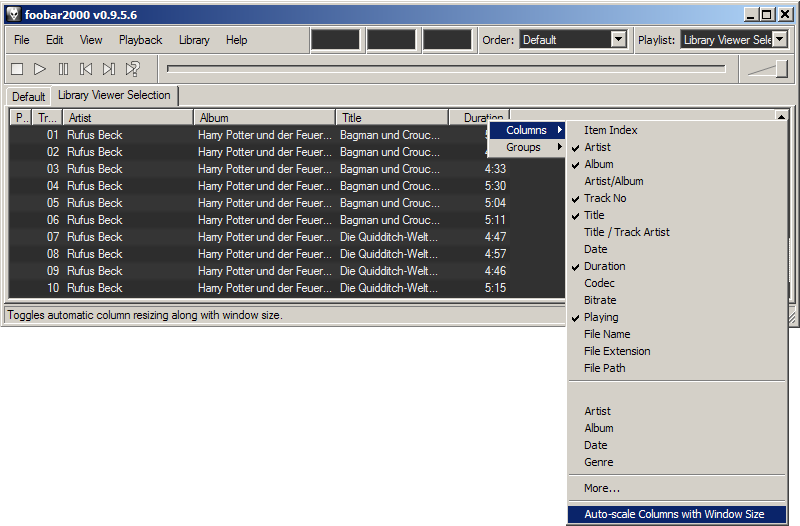Enable the Artist/Album column
This screenshot has height=526, width=800.
[677, 181]
